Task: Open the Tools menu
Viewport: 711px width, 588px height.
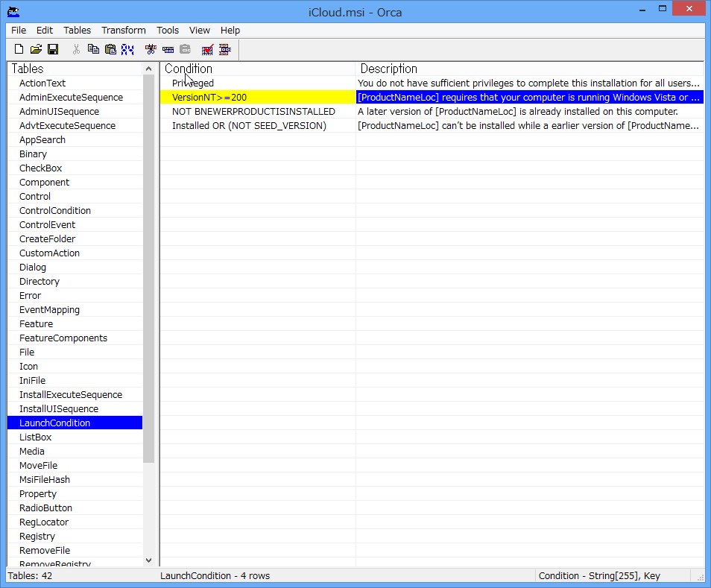Action: (x=168, y=30)
